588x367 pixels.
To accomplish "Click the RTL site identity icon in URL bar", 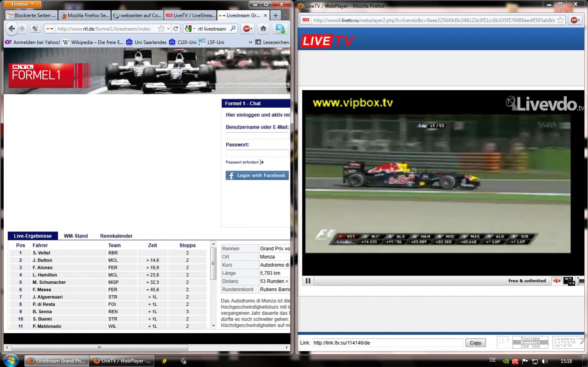I will (49, 29).
